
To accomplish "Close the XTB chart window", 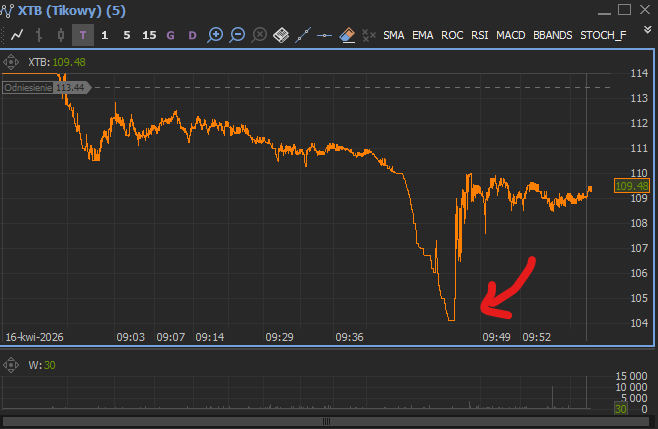I will [x=645, y=10].
